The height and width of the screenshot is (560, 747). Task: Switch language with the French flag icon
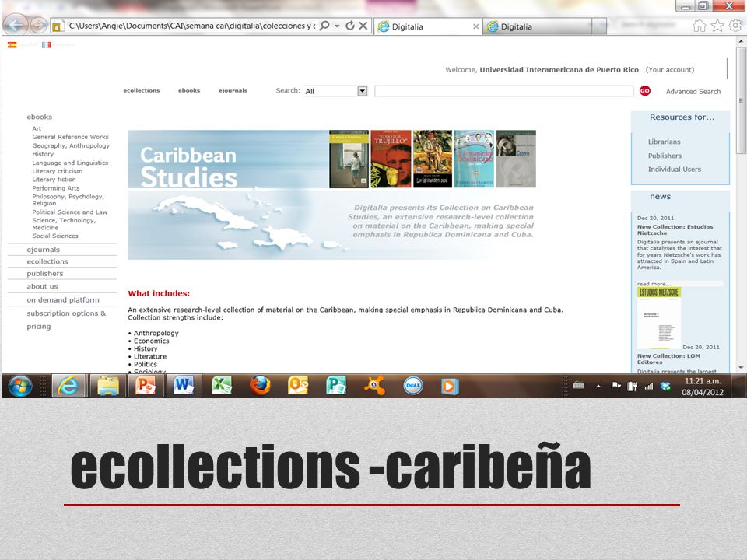click(x=46, y=45)
